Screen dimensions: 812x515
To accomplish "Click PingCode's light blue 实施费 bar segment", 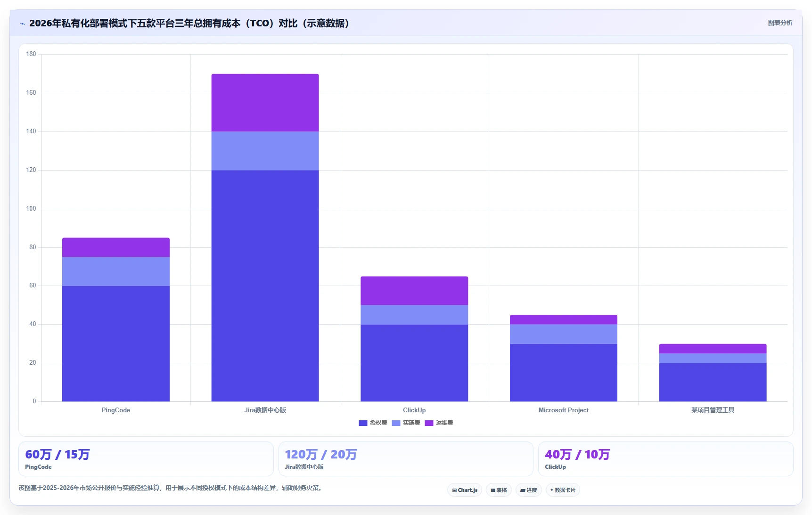I will coord(116,271).
